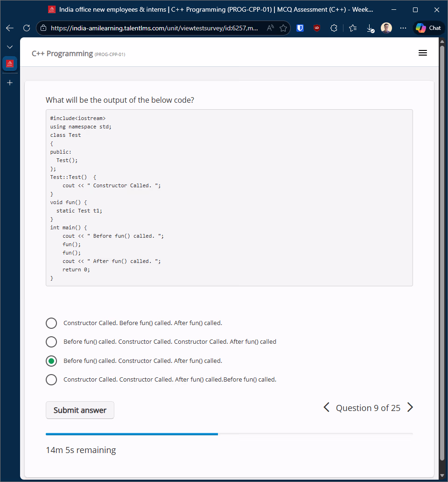Open the Copilot Chat button
Viewport: 448px width, 482px height.
click(x=428, y=28)
